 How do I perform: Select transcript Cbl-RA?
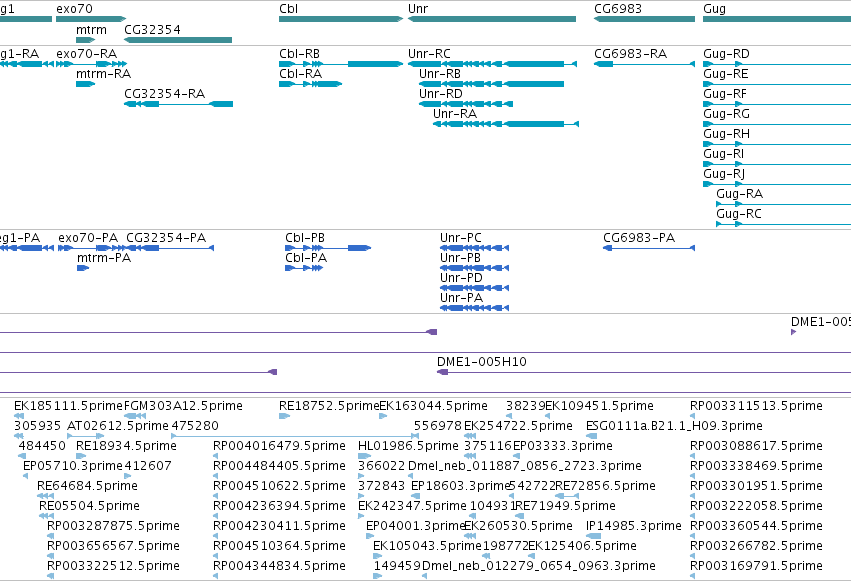[x=310, y=84]
